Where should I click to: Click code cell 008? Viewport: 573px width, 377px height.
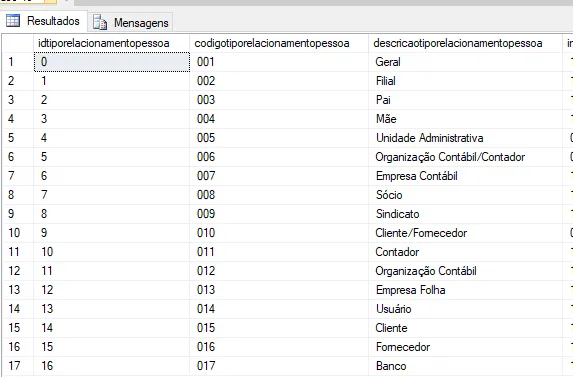(x=279, y=195)
